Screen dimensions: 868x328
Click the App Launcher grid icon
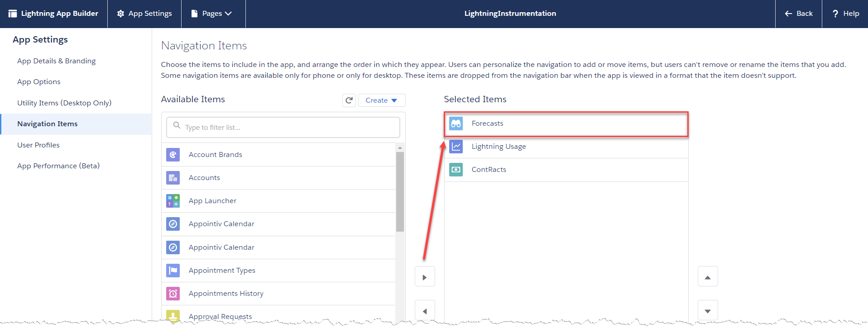coord(173,201)
